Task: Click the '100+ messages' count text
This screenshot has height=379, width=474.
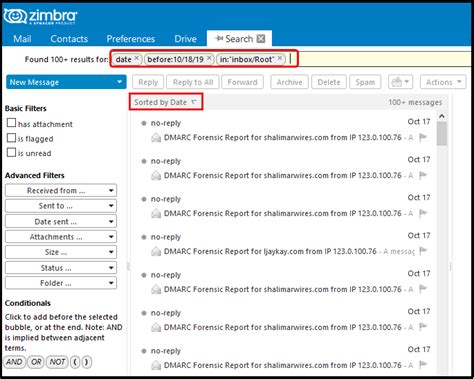Action: [x=415, y=102]
